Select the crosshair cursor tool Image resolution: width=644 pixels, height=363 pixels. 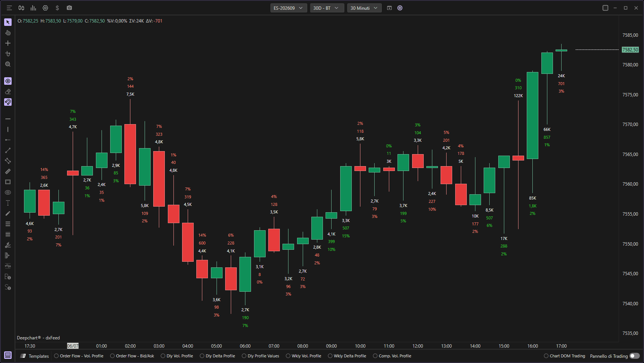(x=8, y=43)
